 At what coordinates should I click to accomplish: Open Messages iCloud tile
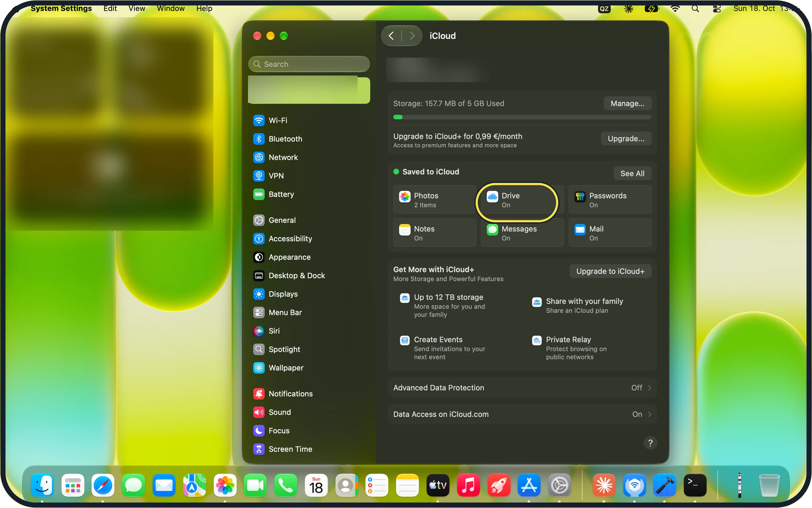pos(522,233)
